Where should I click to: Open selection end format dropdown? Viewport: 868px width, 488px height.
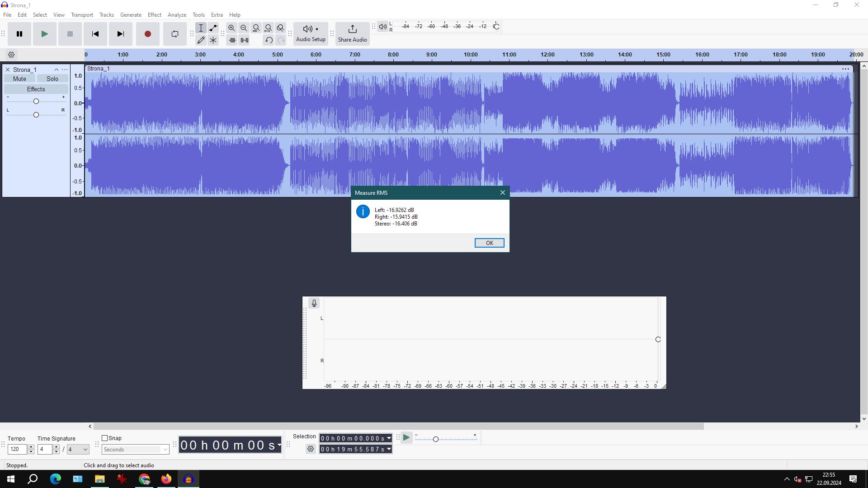pyautogui.click(x=389, y=449)
